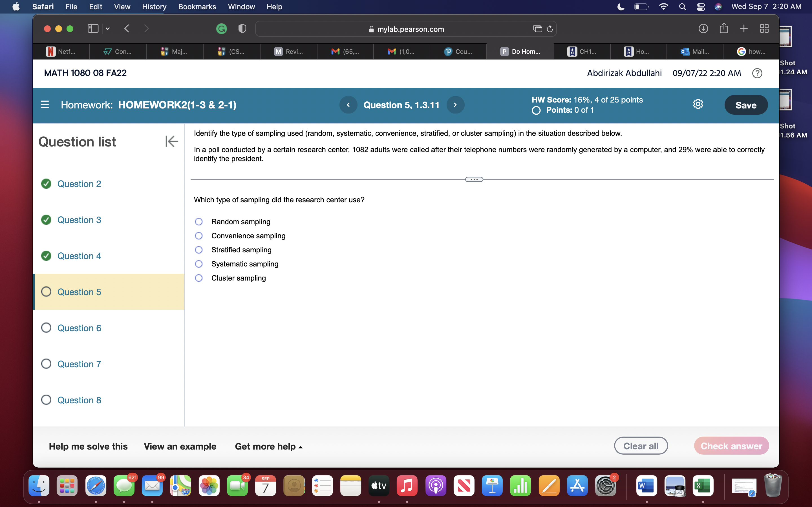Screen dimensions: 812x507
Task: Expand the Get more help menu
Action: tap(268, 446)
